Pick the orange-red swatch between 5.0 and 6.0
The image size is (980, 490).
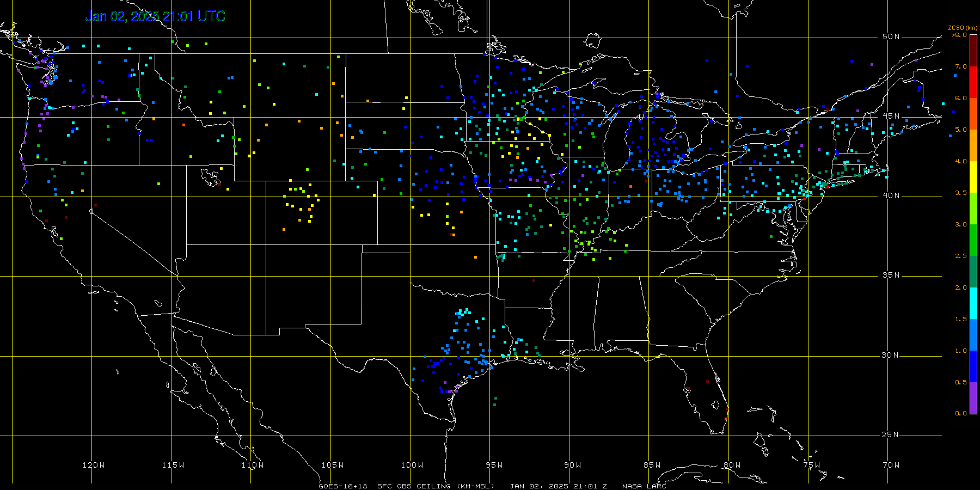click(x=973, y=114)
